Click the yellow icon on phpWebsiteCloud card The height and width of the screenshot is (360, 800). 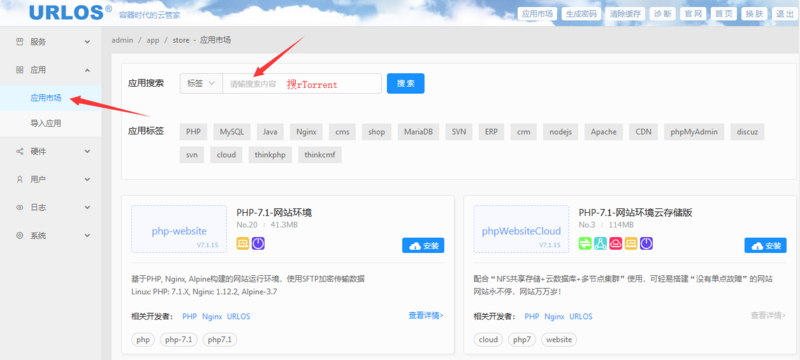pyautogui.click(x=631, y=244)
